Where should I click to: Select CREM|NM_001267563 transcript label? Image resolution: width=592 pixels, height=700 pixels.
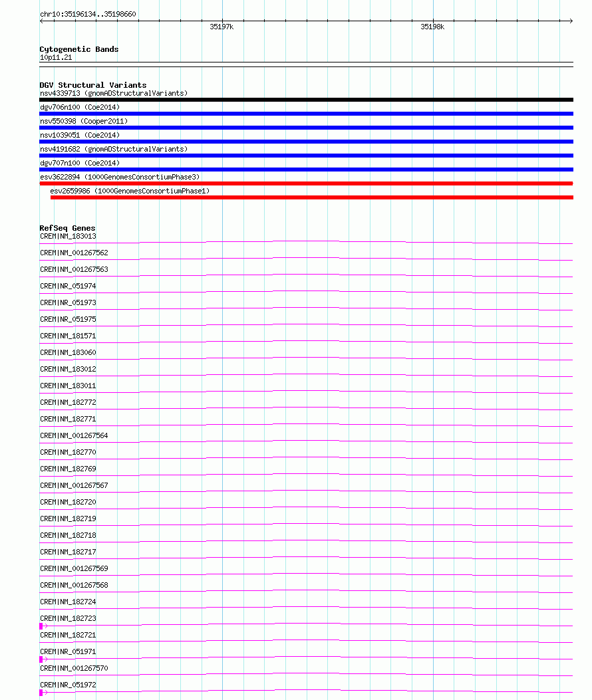click(74, 269)
